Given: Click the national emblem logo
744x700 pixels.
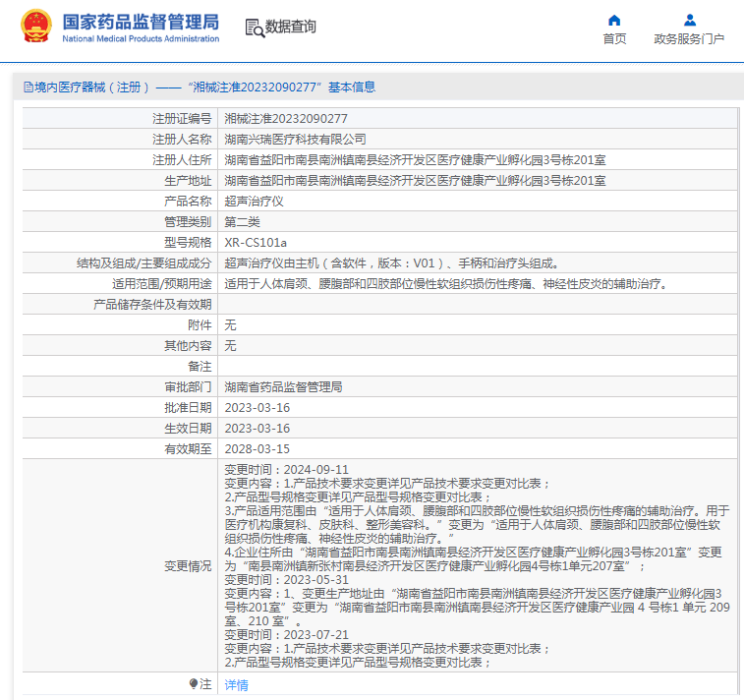Looking at the screenshot, I should (x=36, y=27).
